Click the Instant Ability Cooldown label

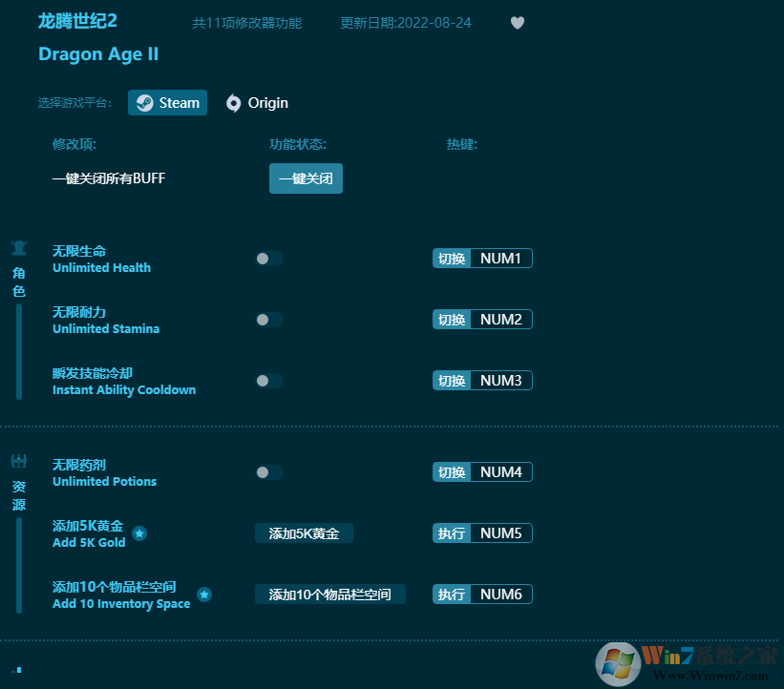point(124,390)
